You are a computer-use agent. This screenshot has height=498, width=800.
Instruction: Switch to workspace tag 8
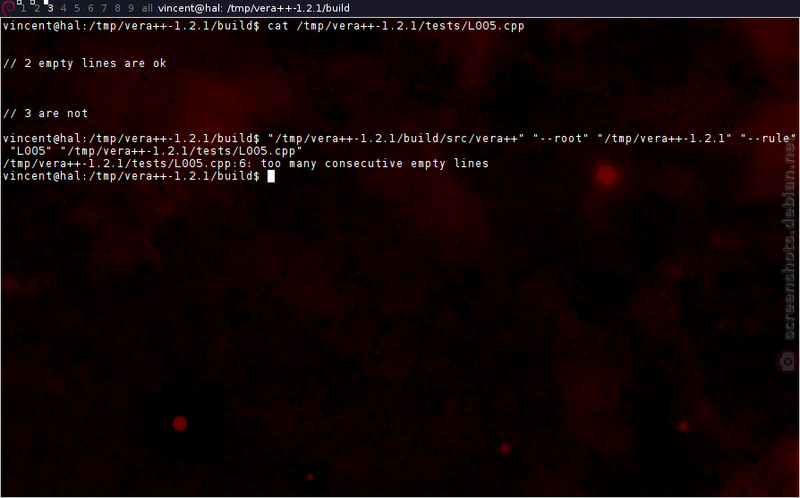pyautogui.click(x=117, y=8)
